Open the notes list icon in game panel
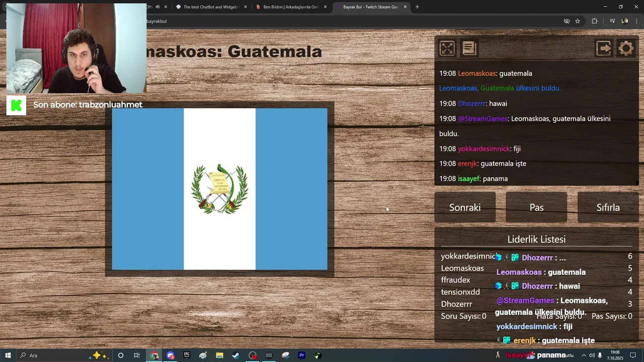644x362 pixels. coord(469,48)
